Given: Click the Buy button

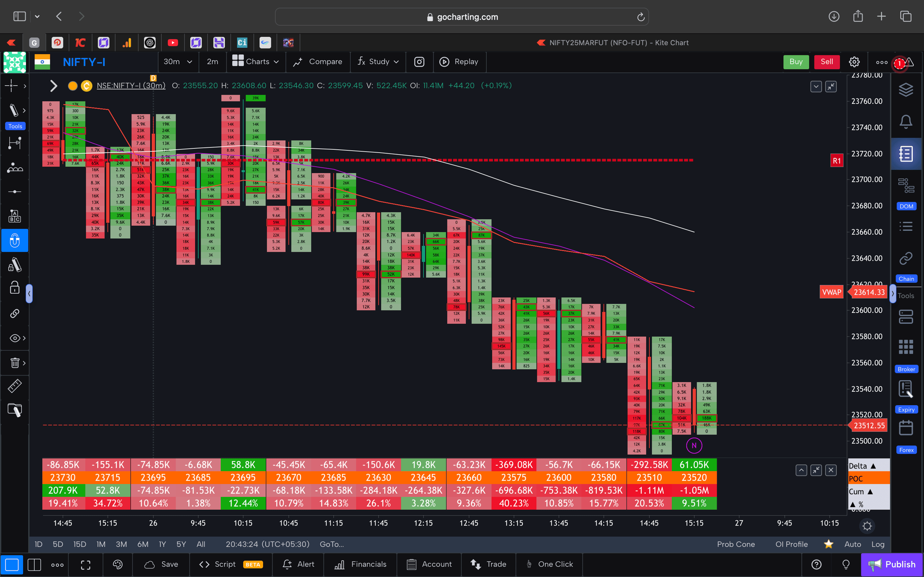Looking at the screenshot, I should 796,61.
